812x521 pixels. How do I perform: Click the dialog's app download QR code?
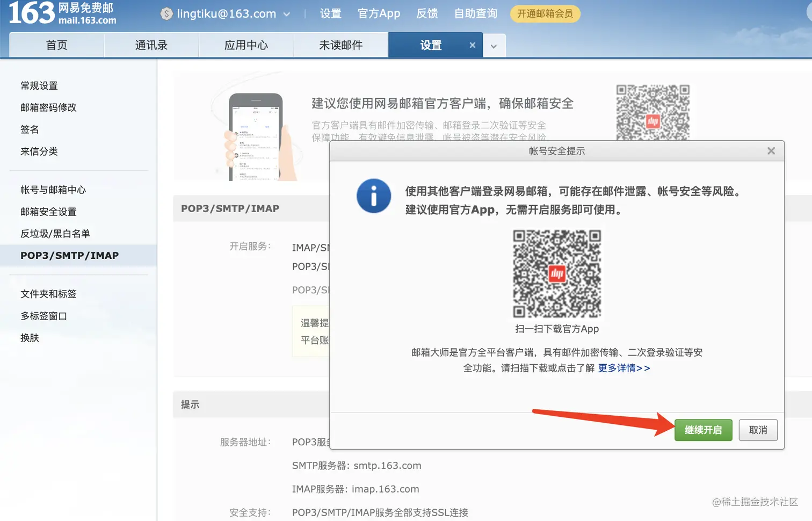click(x=557, y=274)
